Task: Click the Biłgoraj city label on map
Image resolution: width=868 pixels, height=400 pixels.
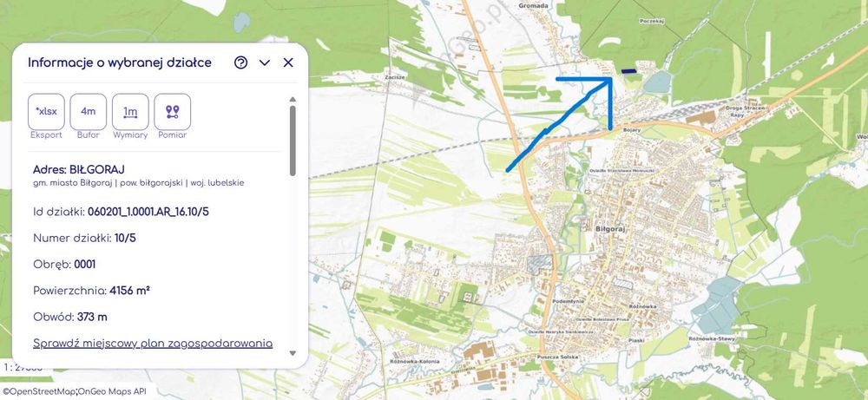Action: point(609,228)
